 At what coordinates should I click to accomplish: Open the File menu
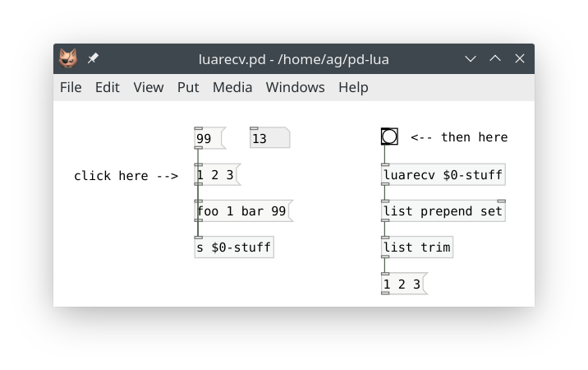(71, 87)
